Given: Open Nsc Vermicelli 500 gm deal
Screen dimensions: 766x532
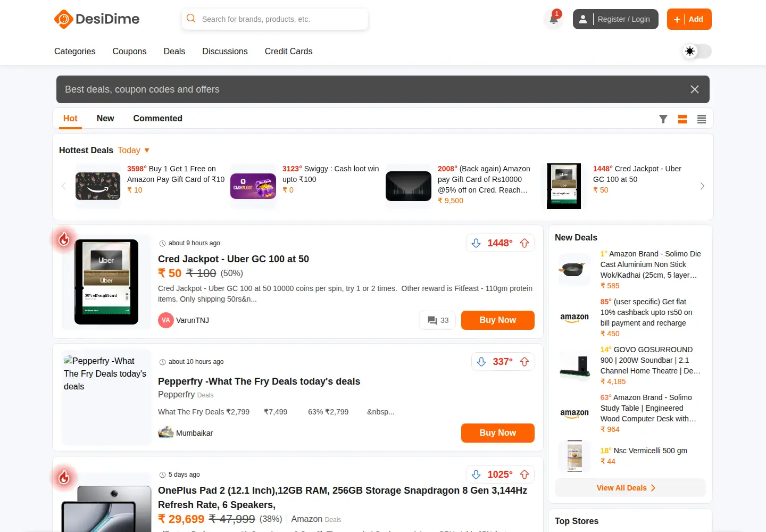Looking at the screenshot, I should pyautogui.click(x=644, y=451).
